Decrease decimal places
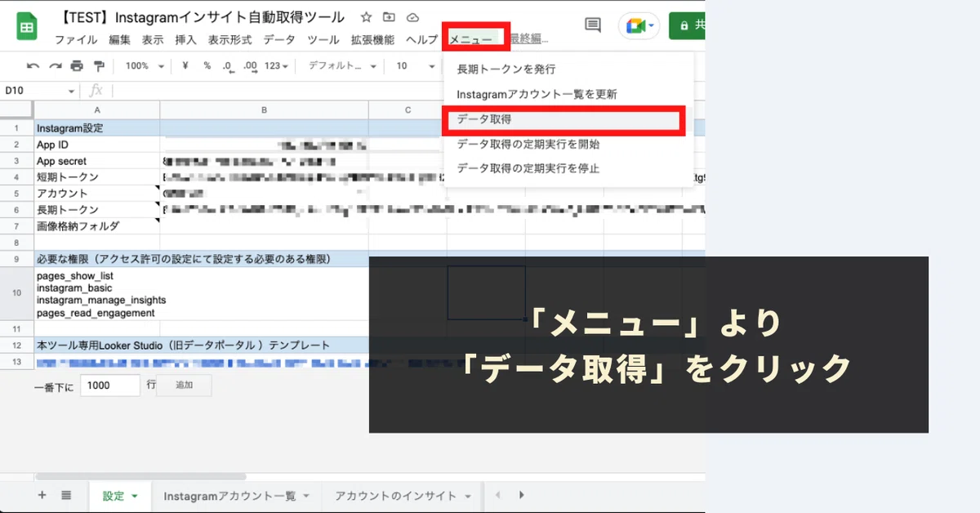This screenshot has width=980, height=513. click(x=228, y=66)
